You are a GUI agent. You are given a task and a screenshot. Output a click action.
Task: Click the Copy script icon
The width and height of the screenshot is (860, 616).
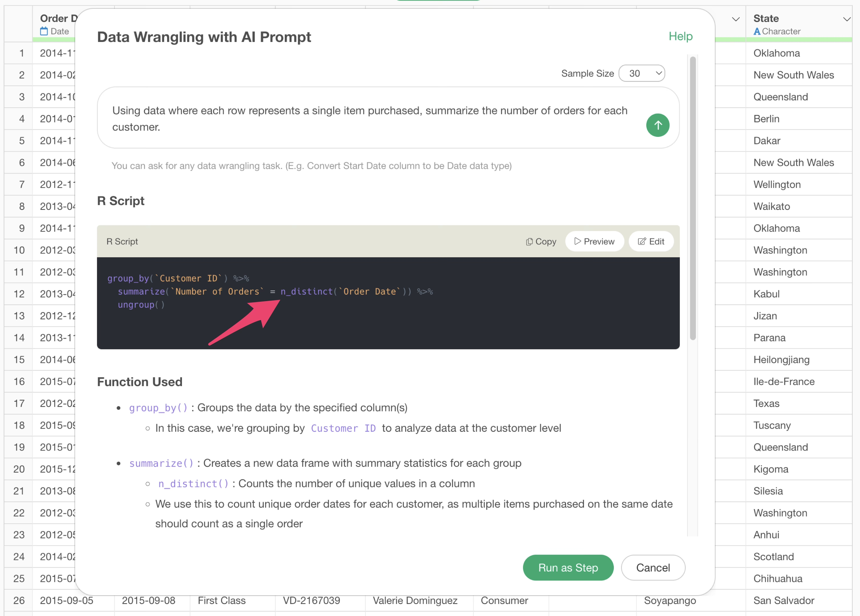[529, 242]
